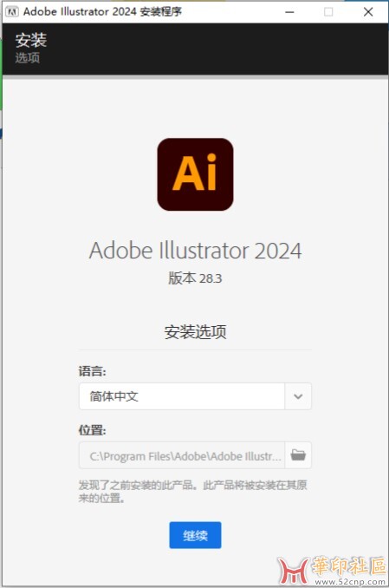This screenshot has width=389, height=588.
Task: Click the 语言: label
Action: (92, 371)
